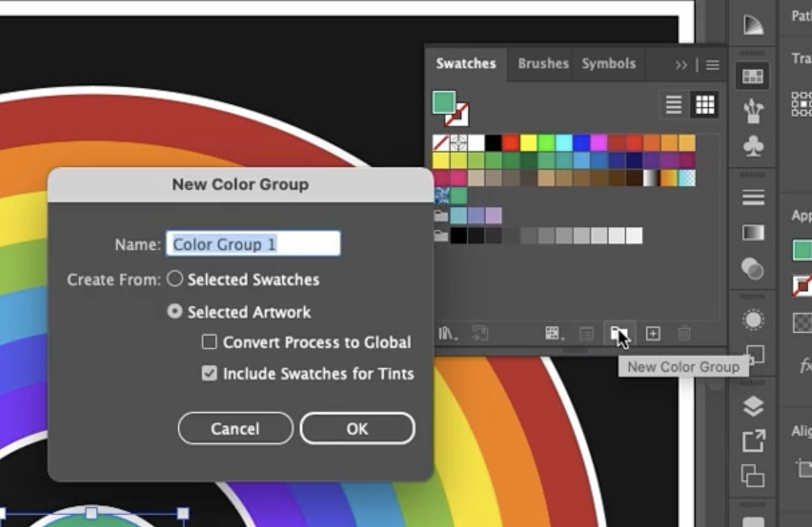Choose Selected Swatches radio option
This screenshot has height=527, width=812.
(175, 279)
